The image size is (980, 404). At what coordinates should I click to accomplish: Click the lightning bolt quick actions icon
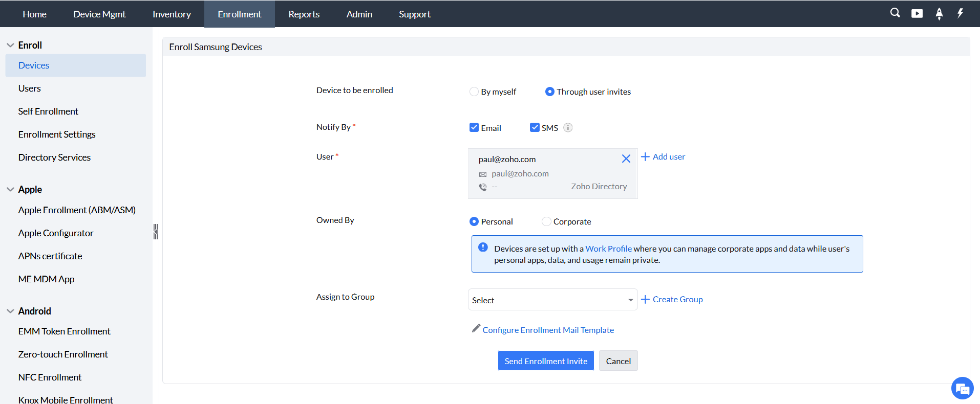pyautogui.click(x=961, y=13)
